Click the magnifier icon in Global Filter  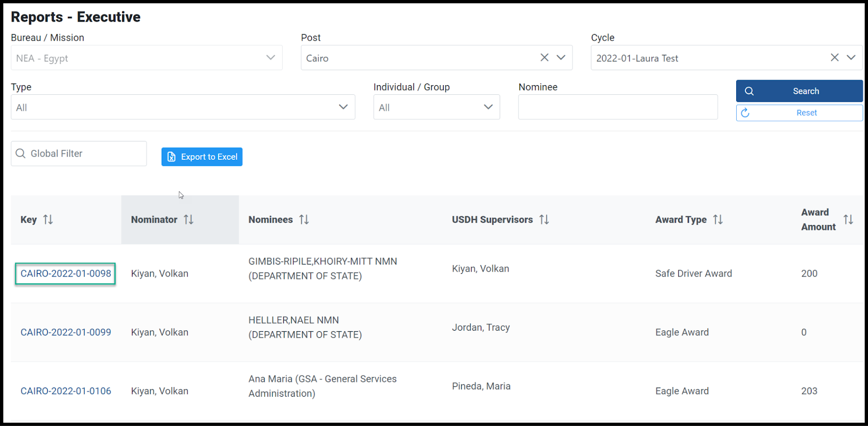(x=21, y=153)
